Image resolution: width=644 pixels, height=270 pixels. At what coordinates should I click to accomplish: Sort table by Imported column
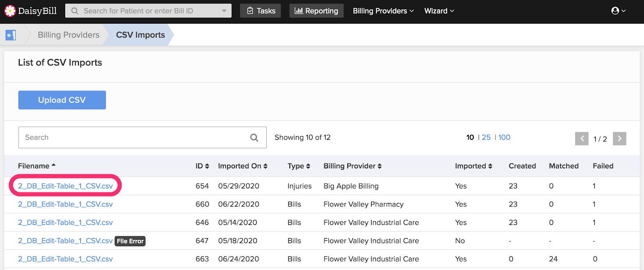(x=474, y=166)
